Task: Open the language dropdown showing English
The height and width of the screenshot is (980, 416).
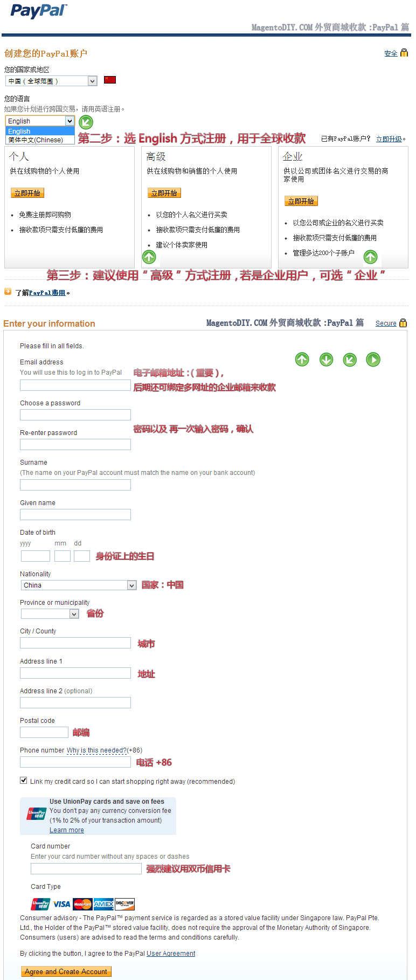Action: [40, 121]
